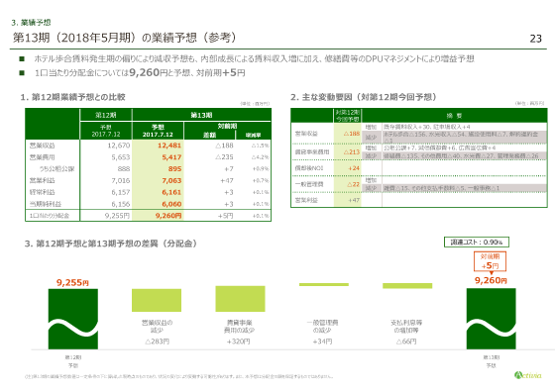Select red cell value 895

coord(174,169)
